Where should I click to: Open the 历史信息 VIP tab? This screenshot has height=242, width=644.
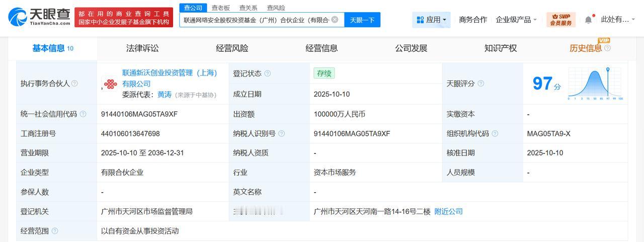(x=586, y=48)
